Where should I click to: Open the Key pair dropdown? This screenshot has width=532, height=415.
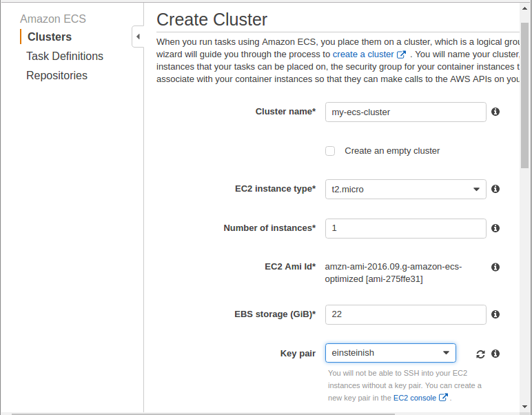coord(391,353)
